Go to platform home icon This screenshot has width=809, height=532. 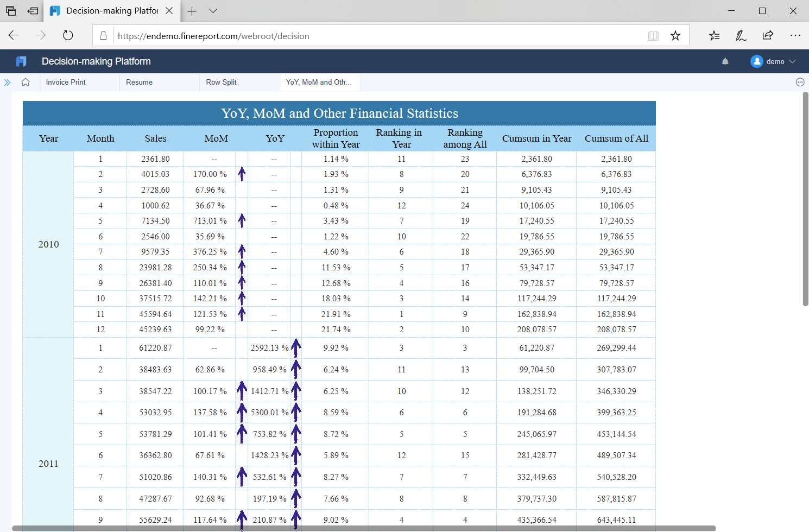(x=26, y=83)
